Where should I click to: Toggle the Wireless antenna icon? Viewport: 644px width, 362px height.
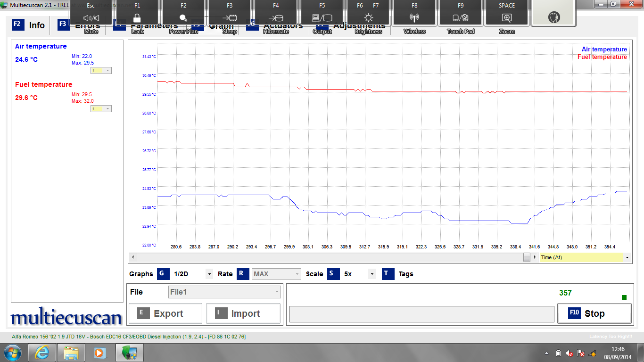(414, 18)
